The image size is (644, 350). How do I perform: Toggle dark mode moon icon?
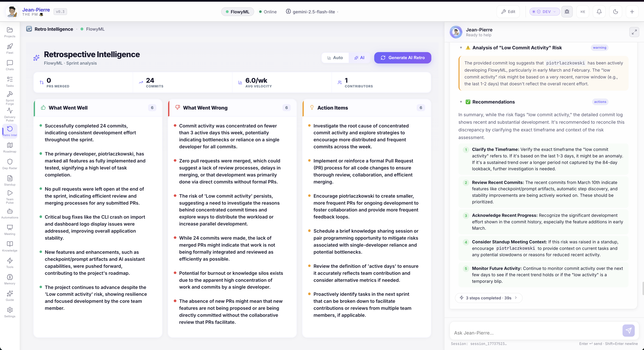(x=616, y=12)
